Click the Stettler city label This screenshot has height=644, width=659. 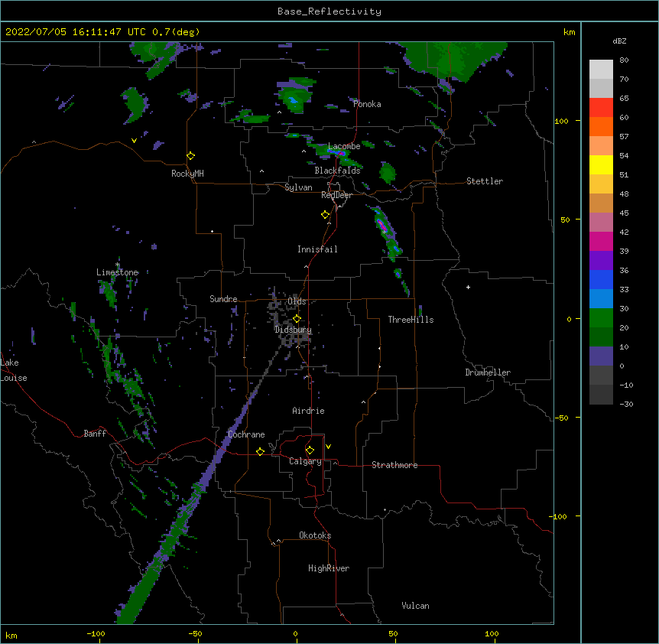[x=485, y=181]
